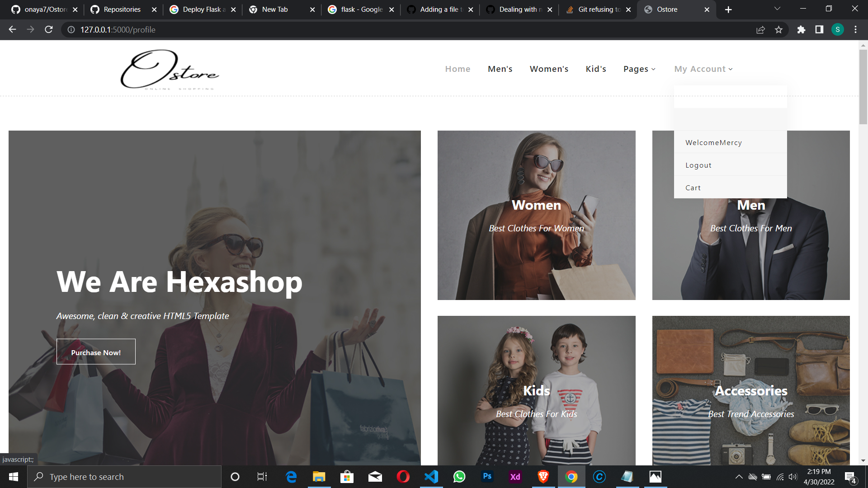
Task: Click the share icon in the address bar
Action: pyautogui.click(x=761, y=30)
